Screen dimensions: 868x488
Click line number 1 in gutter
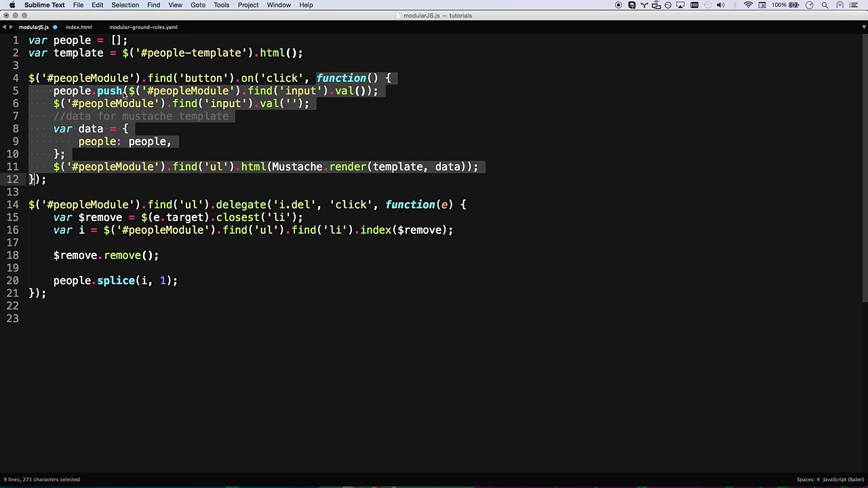(16, 40)
